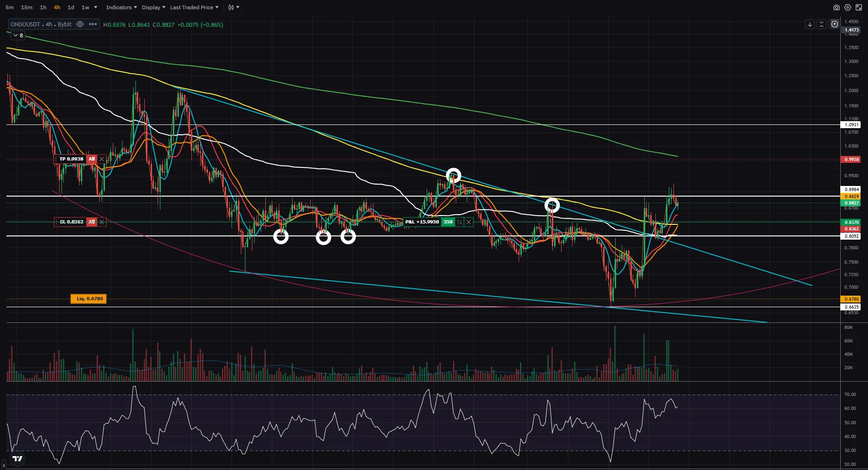The height and width of the screenshot is (470, 868).
Task: Exit fullscreen with the collapse icon
Action: pos(858,7)
